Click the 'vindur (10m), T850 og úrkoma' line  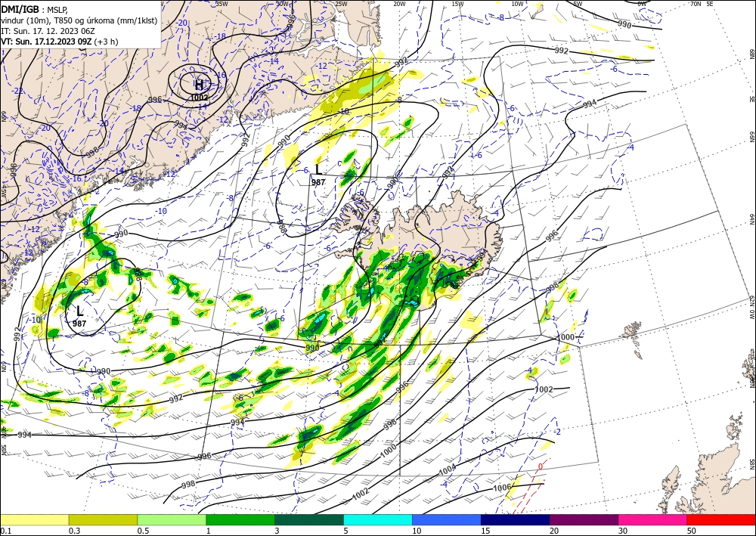(79, 20)
